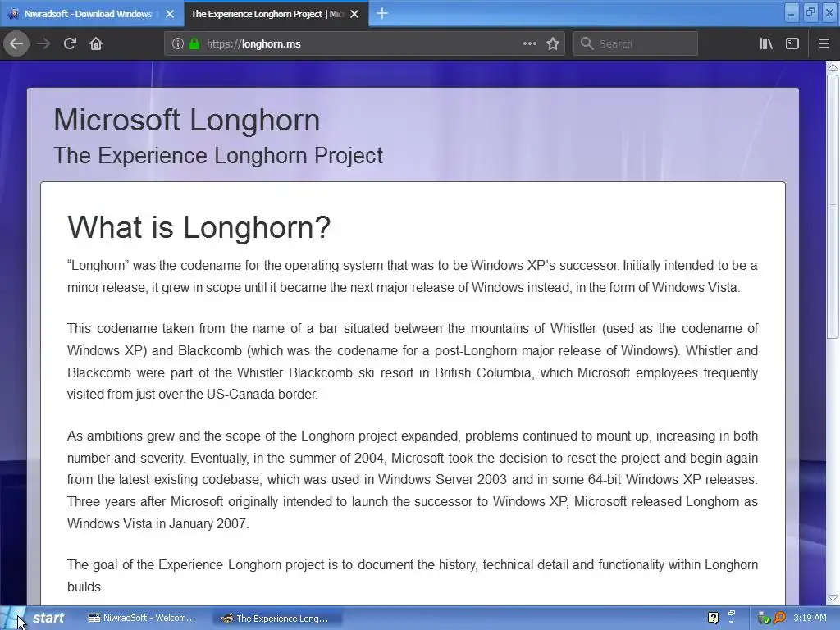Image resolution: width=840 pixels, height=630 pixels.
Task: Click the help question mark tray icon
Action: point(713,619)
